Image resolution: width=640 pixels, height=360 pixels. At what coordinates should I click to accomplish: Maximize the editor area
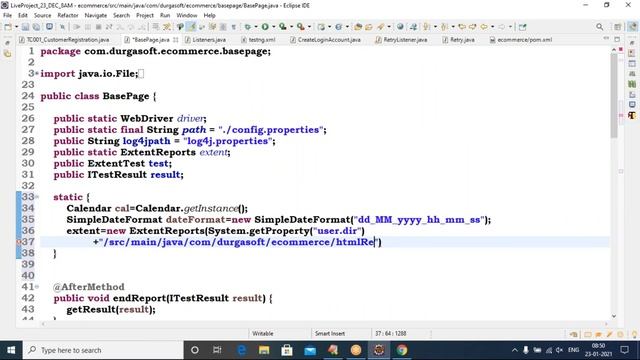pos(617,39)
